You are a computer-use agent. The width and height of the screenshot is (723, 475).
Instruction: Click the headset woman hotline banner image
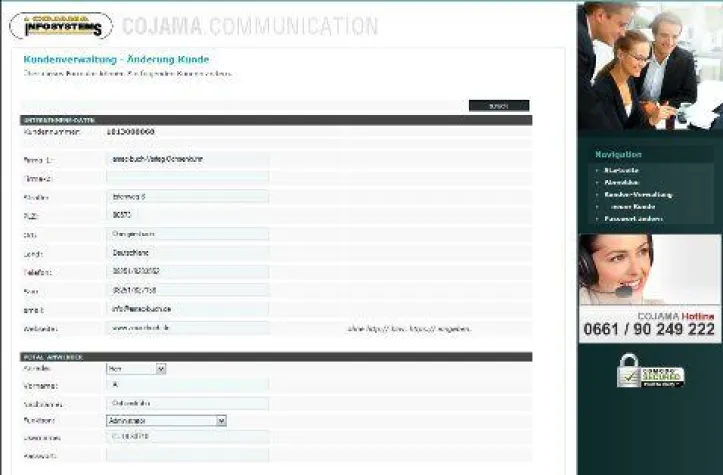650,270
